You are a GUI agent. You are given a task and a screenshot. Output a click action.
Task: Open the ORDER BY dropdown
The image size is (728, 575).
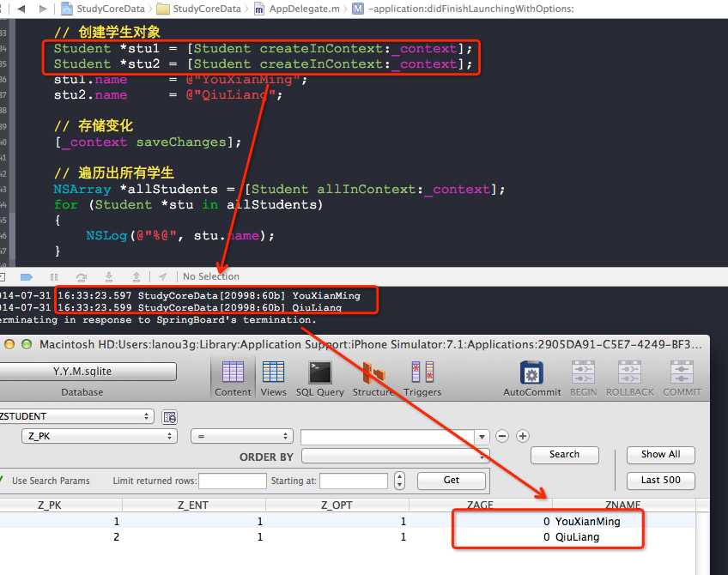(395, 457)
